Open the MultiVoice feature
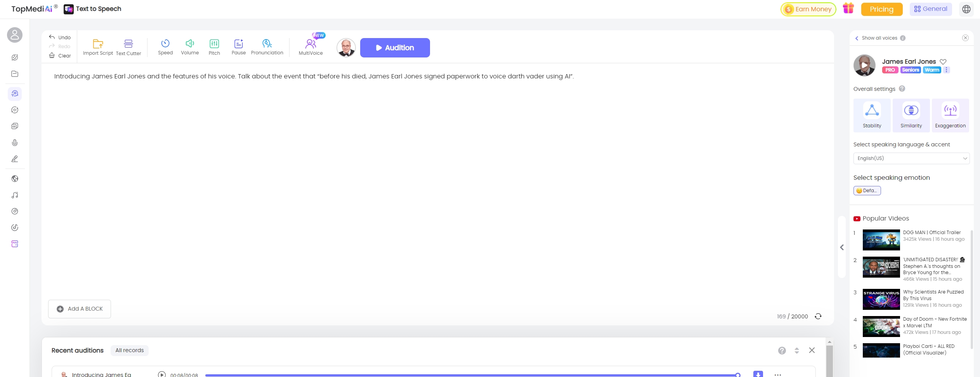The image size is (980, 377). 310,47
